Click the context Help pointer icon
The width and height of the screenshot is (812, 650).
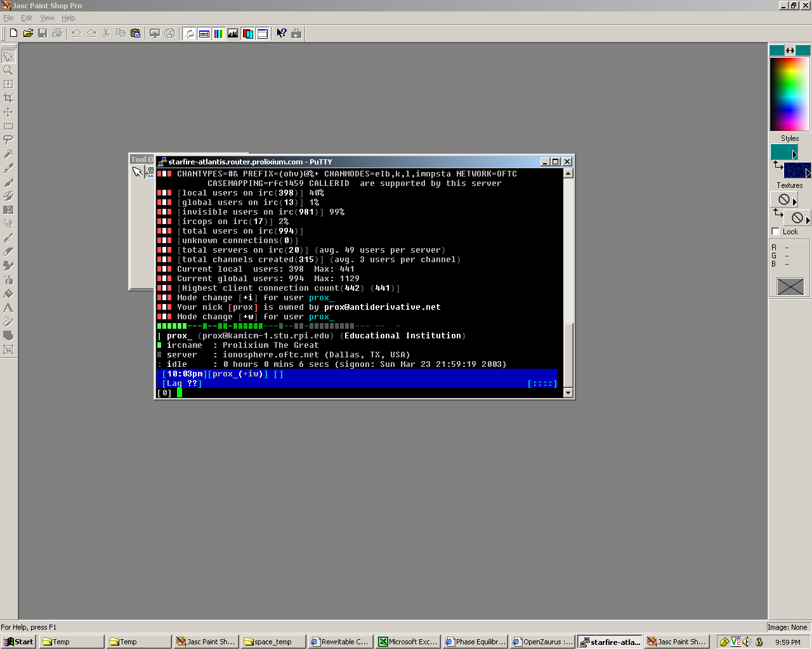click(x=281, y=33)
